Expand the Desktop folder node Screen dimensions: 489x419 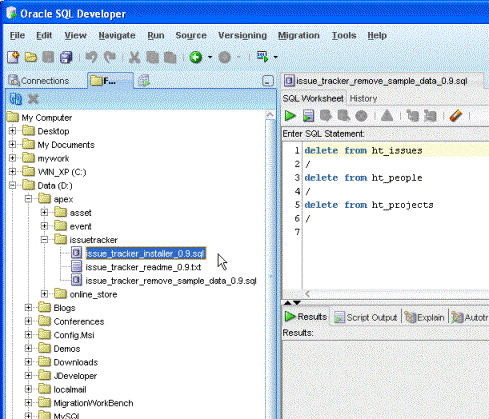click(12, 131)
